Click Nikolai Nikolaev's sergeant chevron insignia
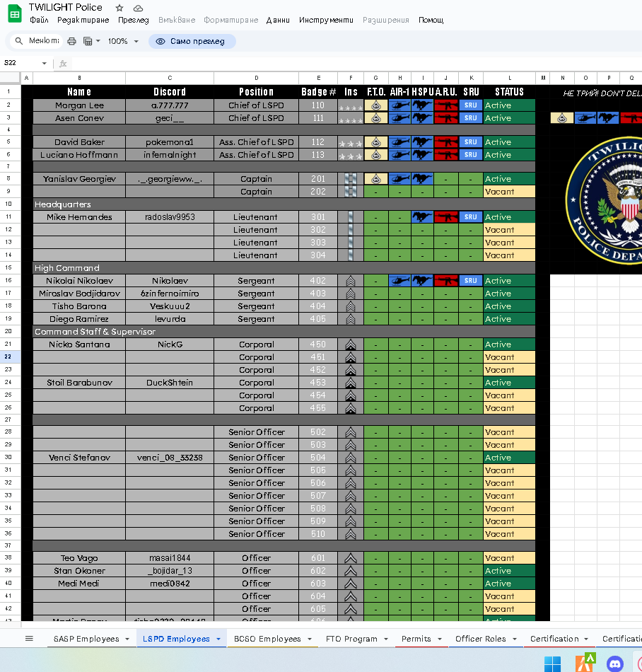 click(x=351, y=281)
